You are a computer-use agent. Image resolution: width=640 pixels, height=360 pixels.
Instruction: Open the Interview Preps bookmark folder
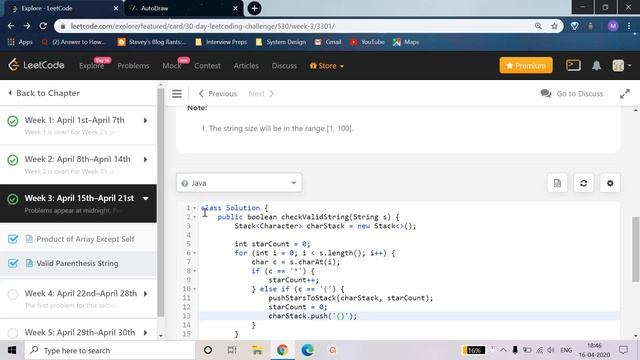(x=221, y=42)
